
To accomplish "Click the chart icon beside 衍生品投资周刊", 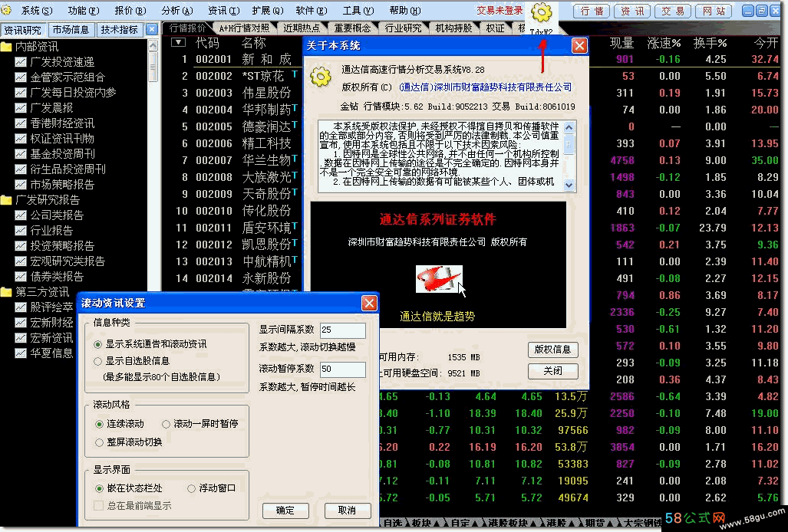I will tap(21, 169).
